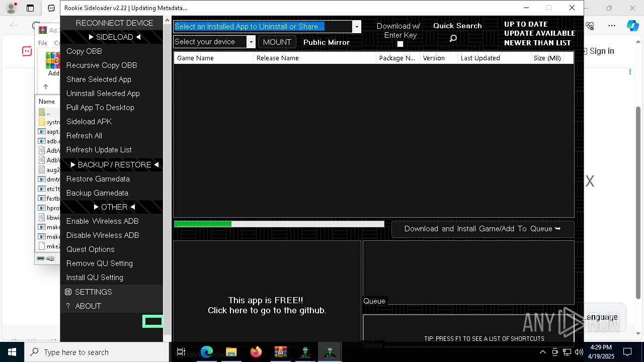Click the sidebar scroll-up arrow

click(x=167, y=20)
